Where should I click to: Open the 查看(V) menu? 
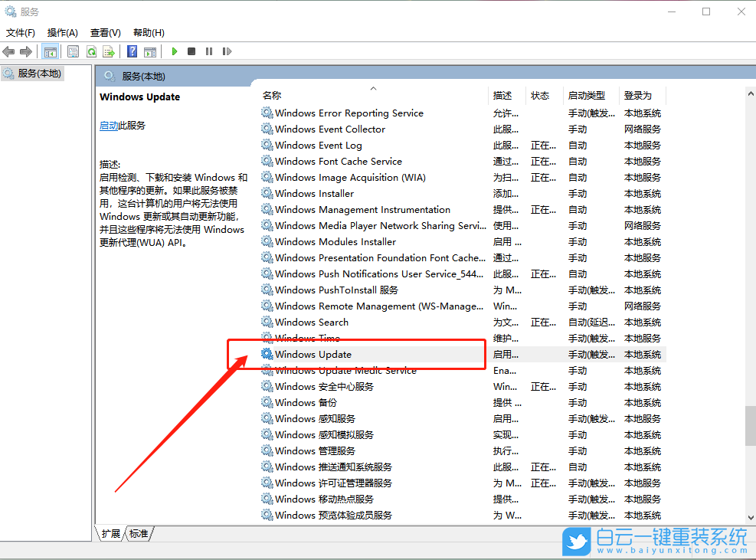click(105, 32)
